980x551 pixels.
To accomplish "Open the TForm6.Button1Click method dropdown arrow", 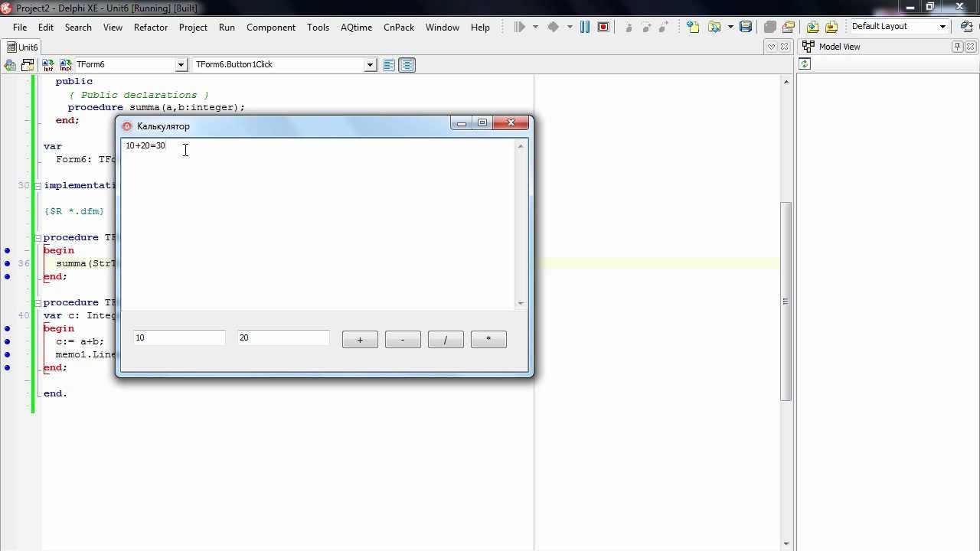I will point(370,65).
